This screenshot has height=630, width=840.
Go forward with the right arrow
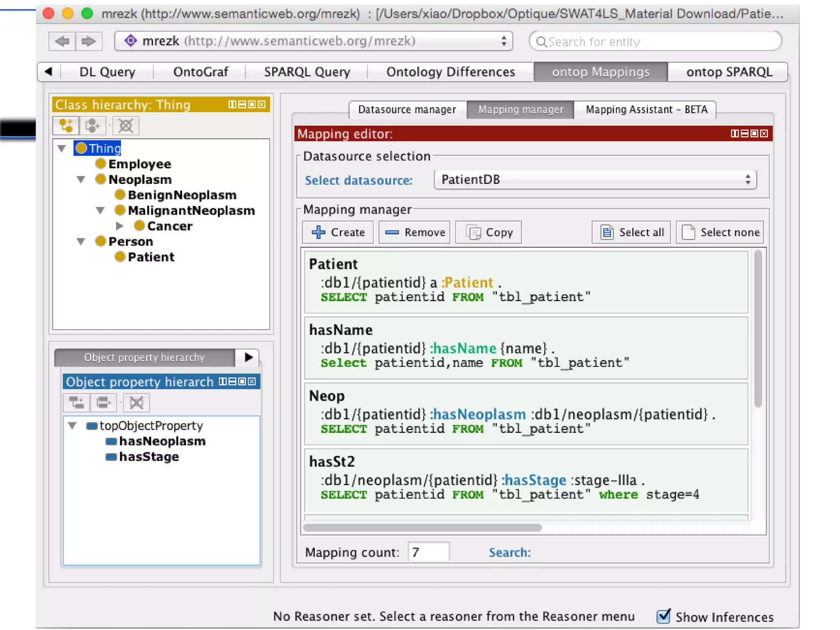[88, 41]
